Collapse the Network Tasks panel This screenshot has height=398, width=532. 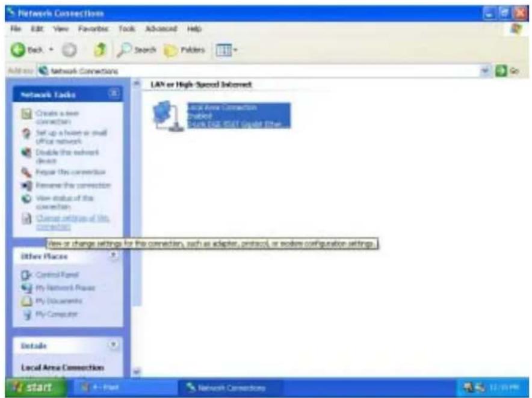[x=114, y=93]
